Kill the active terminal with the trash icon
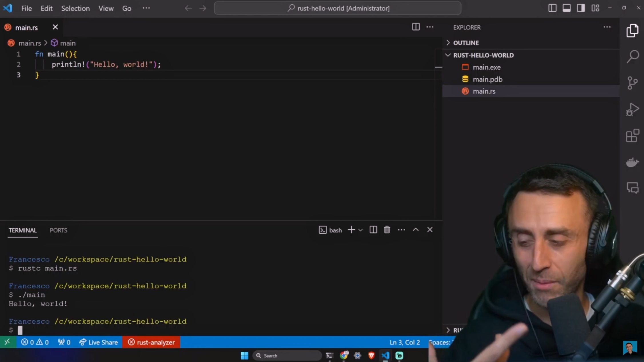This screenshot has height=362, width=644. tap(387, 230)
